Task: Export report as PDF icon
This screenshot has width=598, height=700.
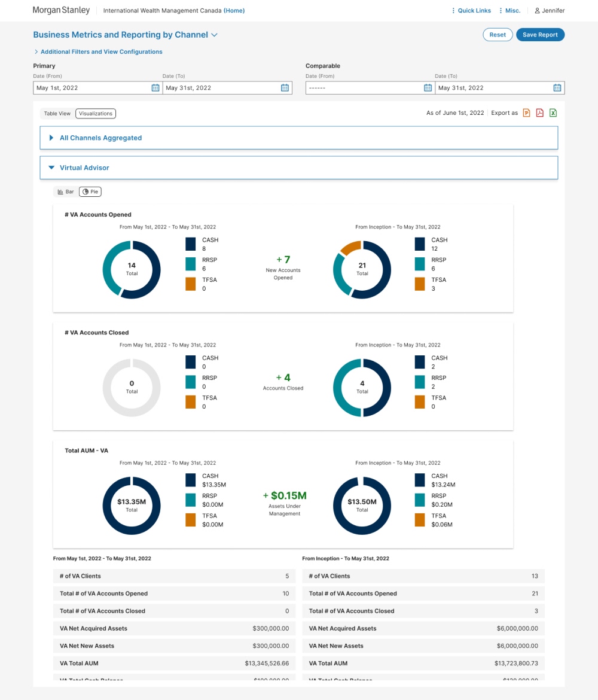Action: pos(539,113)
